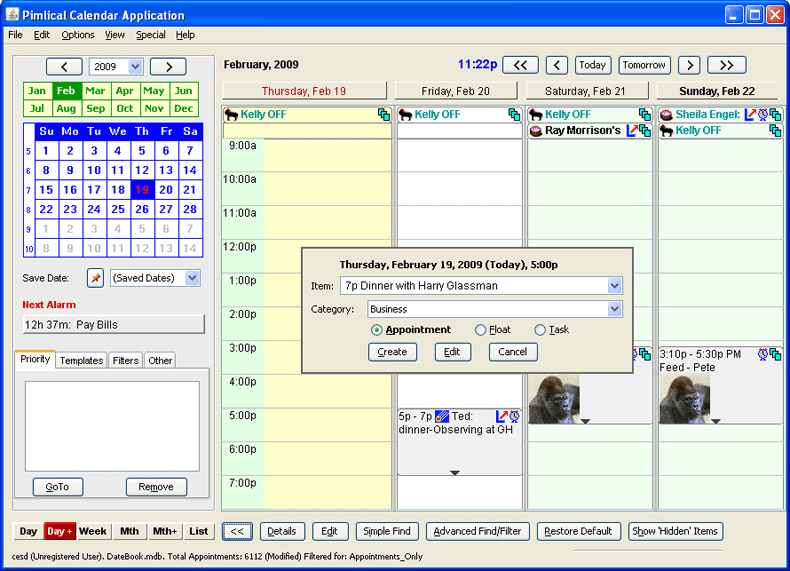Click the horse icon on Thursday's Kelly OFF

(x=231, y=115)
